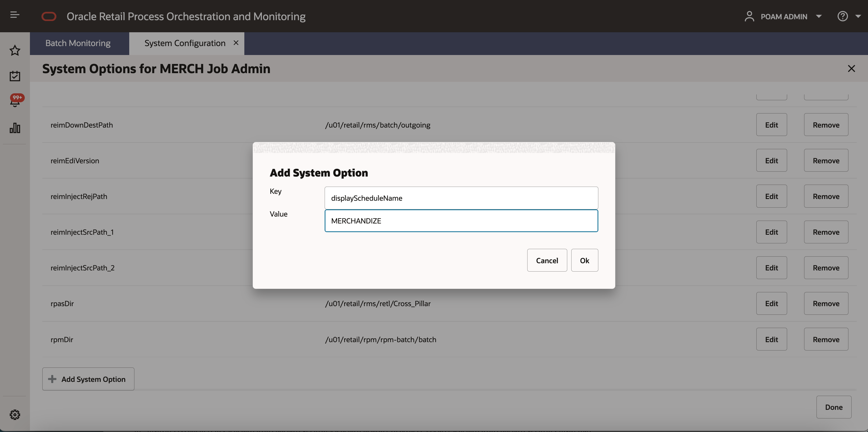868x432 pixels.
Task: Click the help question mark icon
Action: 842,16
